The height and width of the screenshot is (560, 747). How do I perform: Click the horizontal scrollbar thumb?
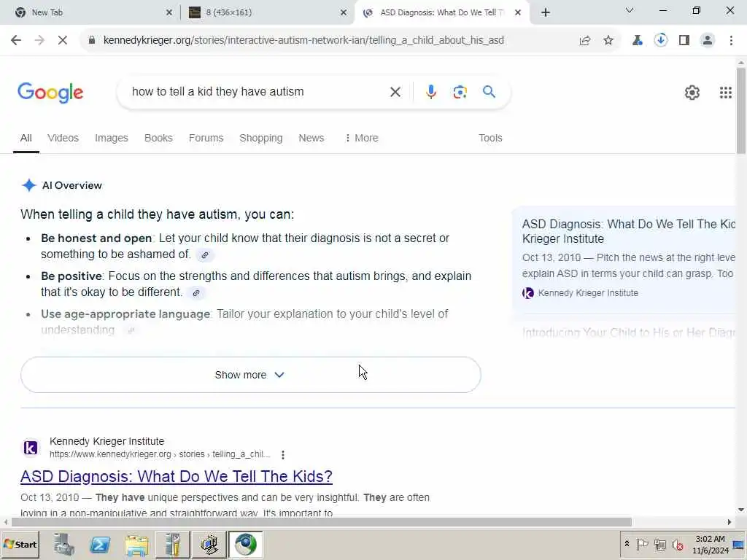(322, 522)
